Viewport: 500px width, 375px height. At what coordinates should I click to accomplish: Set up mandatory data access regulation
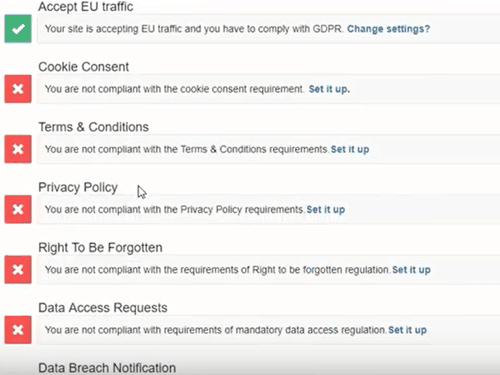coord(407,330)
